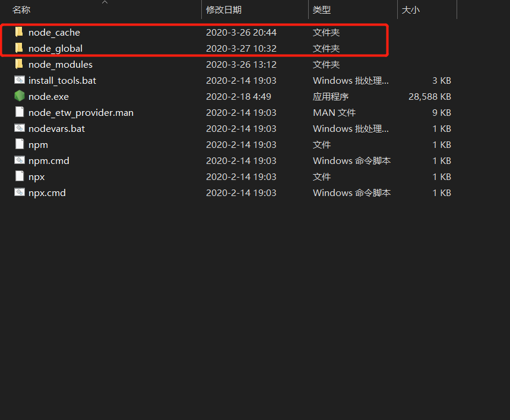Select file name node_cache
Viewport: 510px width, 420px height.
pyautogui.click(x=54, y=33)
